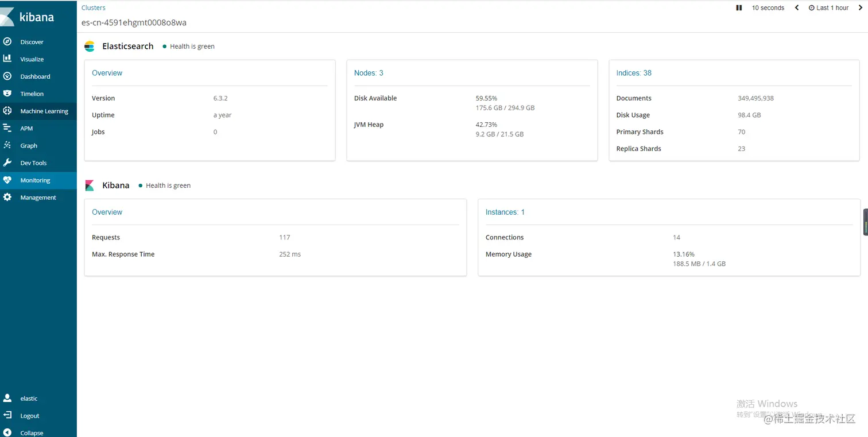Click the Elasticsearch section heading
868x437 pixels.
tap(128, 47)
